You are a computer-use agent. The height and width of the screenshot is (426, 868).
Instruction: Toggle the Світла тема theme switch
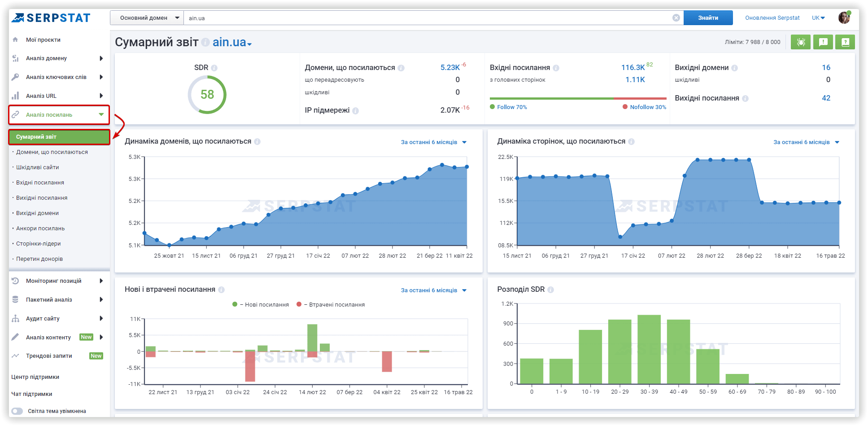[x=17, y=411]
